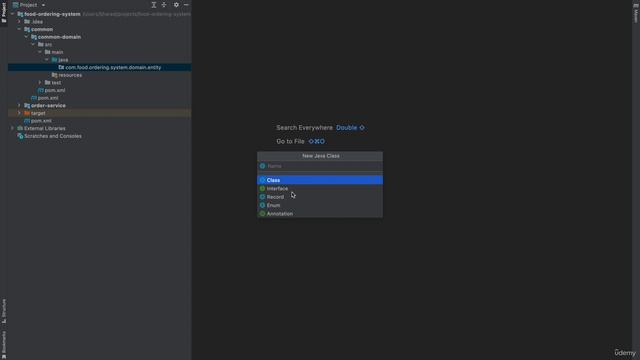Viewport: 640px width, 360px height.
Task: Select root pom.xml below target
Action: pyautogui.click(x=41, y=121)
